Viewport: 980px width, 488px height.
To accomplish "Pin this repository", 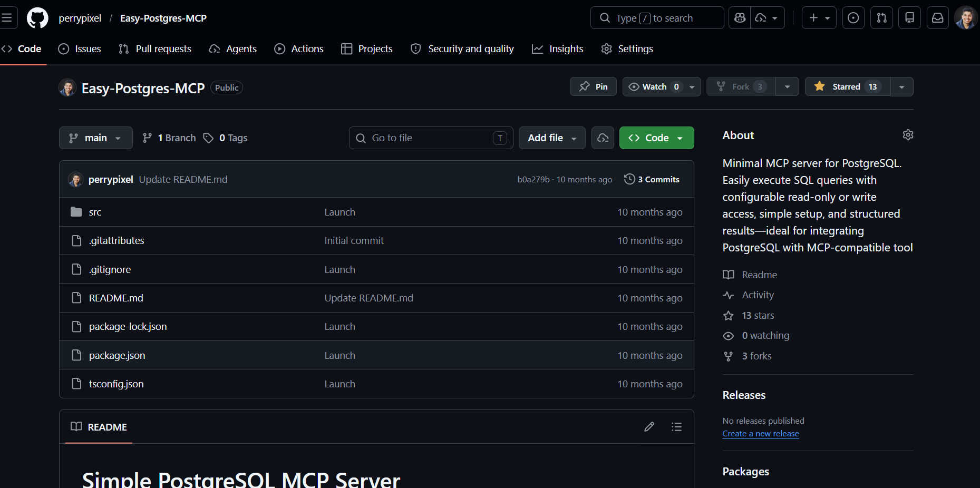I will pos(593,86).
